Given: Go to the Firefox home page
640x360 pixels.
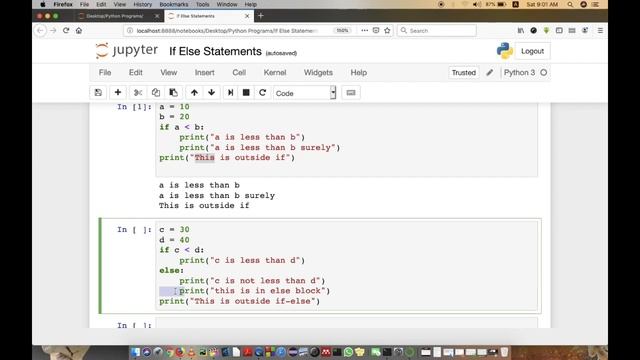Looking at the screenshot, I should coord(79,31).
